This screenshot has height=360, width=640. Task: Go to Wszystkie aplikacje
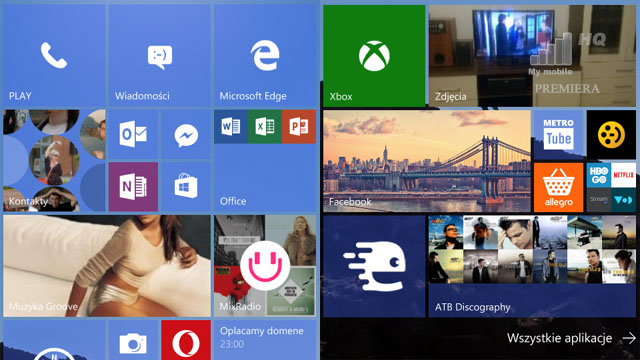coord(559,338)
